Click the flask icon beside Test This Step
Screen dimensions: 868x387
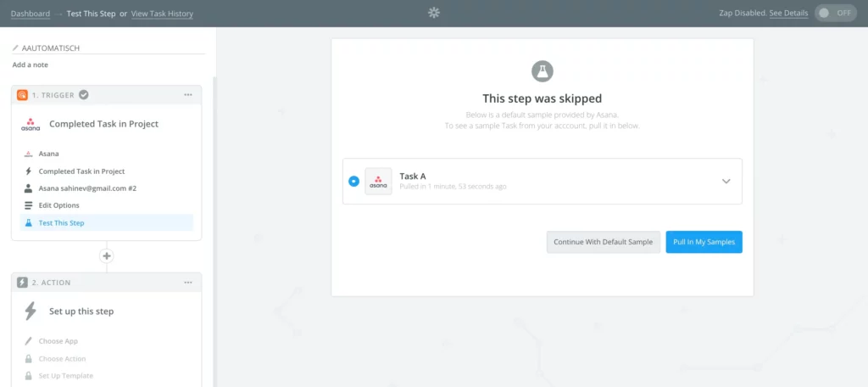pos(28,223)
